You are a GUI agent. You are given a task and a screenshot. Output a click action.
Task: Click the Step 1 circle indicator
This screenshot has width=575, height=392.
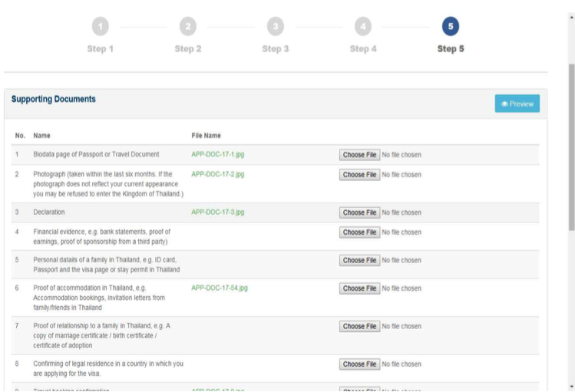tap(100, 27)
